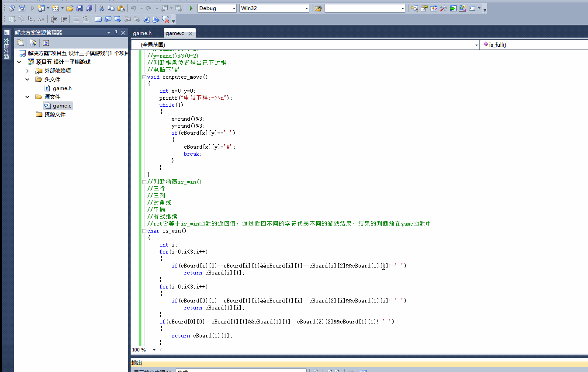Click the Decrease Indent icon
The height and width of the screenshot is (372, 588).
coord(54,19)
